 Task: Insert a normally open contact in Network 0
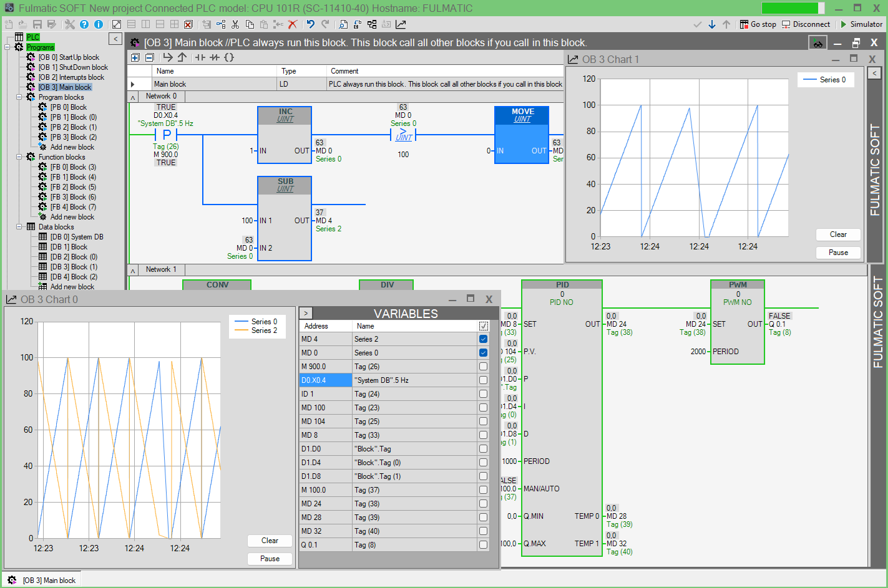(200, 57)
